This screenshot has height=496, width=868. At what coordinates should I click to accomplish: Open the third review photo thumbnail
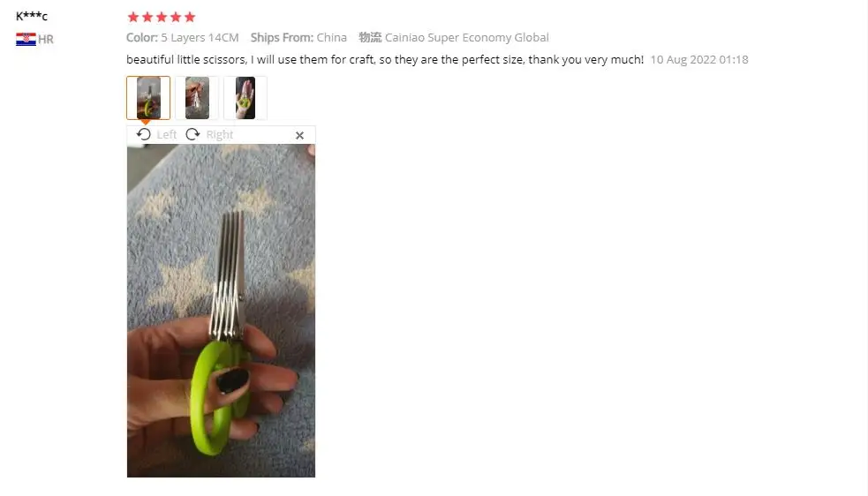[x=245, y=98]
